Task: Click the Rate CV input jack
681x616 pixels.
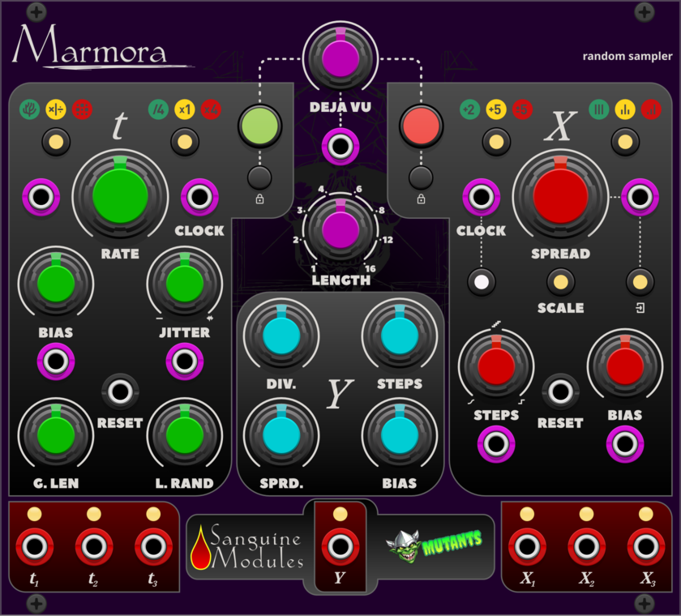Action: coord(41,197)
